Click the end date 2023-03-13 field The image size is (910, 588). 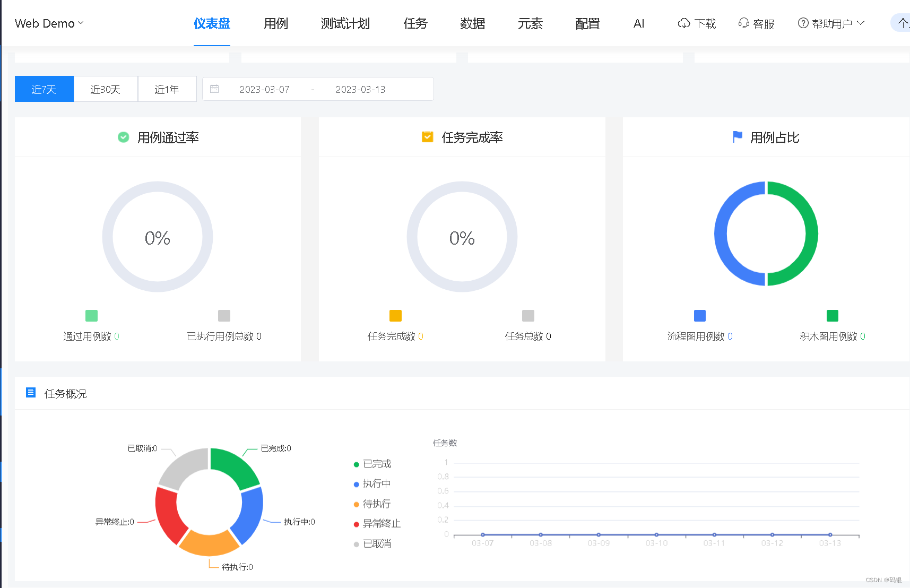[x=360, y=89]
